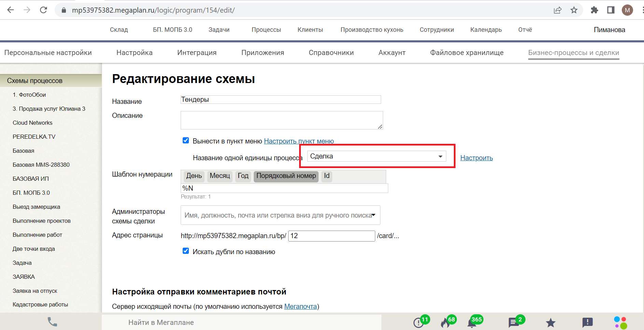Click the Настроить пункт меню link
This screenshot has width=644, height=330.
coord(299,141)
